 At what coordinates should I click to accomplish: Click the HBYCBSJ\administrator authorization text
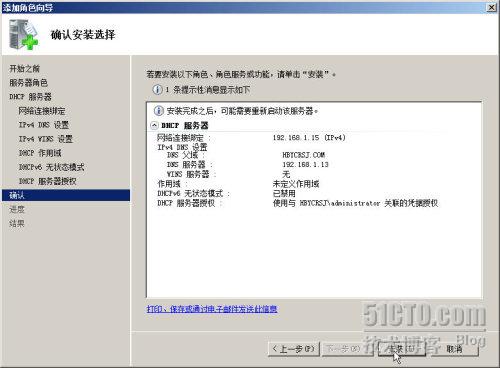click(x=355, y=203)
